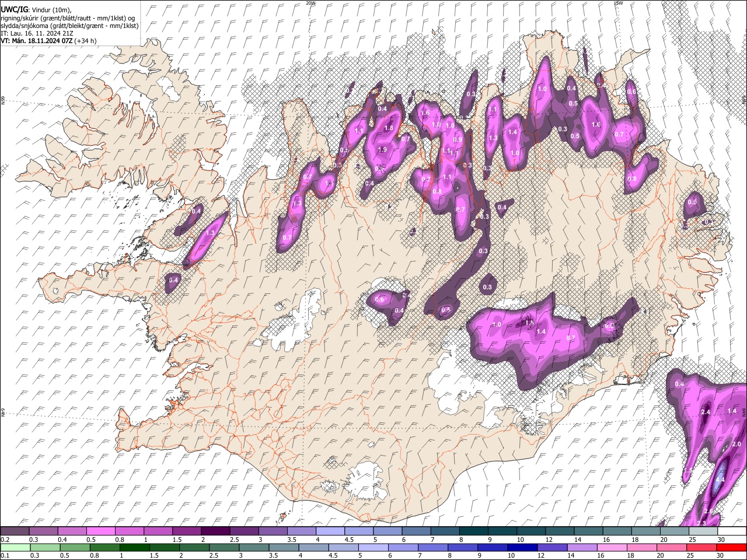The width and height of the screenshot is (747, 560).
Task: Select lower rain scale swatch labeled 16
Action: [613, 548]
